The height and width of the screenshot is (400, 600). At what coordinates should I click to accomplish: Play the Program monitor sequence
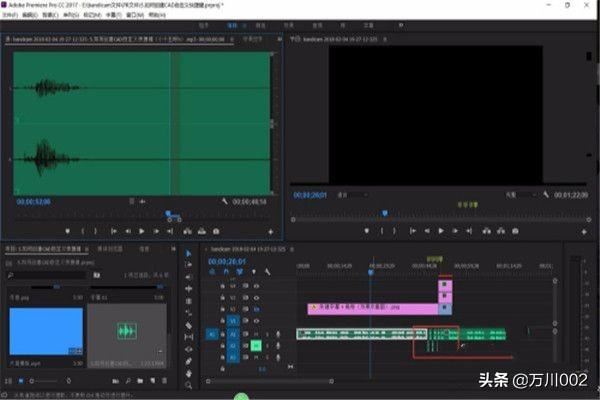(441, 231)
